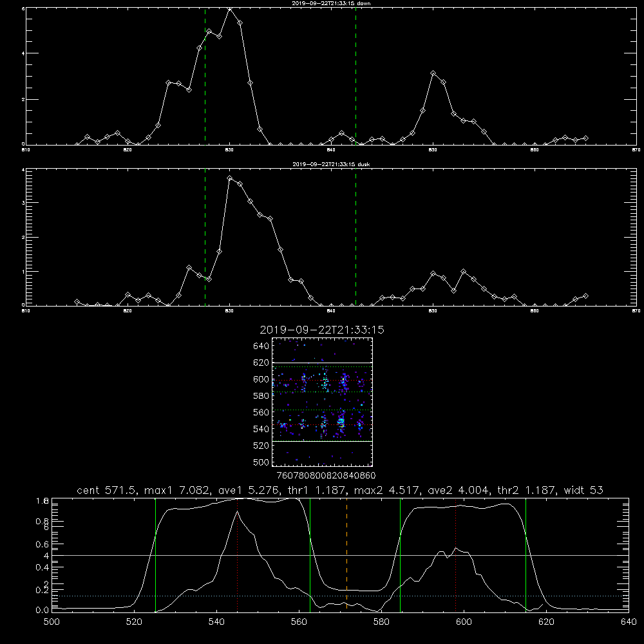Click the '520' x-axis label of the bottom plot

pos(134,622)
